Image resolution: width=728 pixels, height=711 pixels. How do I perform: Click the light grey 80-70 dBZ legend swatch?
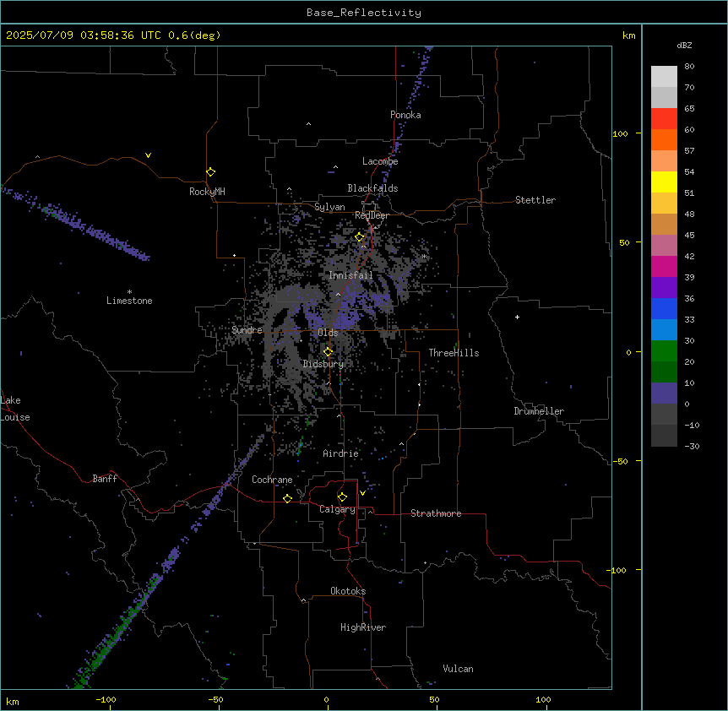coord(664,77)
